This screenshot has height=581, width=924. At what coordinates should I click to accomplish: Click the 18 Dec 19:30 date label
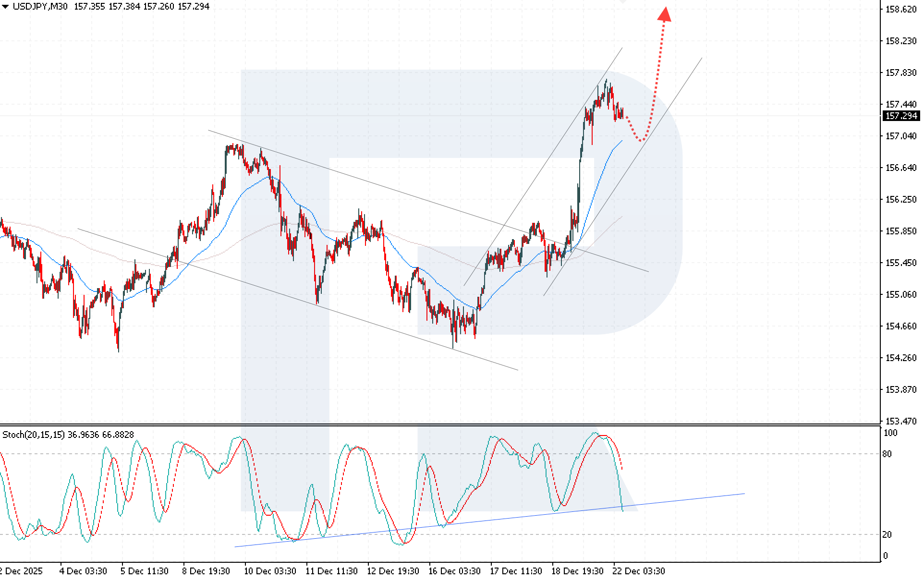pyautogui.click(x=577, y=571)
